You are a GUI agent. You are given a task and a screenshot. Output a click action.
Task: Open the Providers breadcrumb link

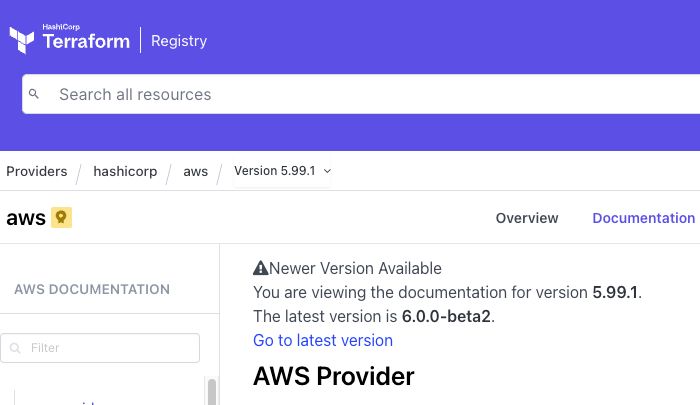pyautogui.click(x=37, y=171)
